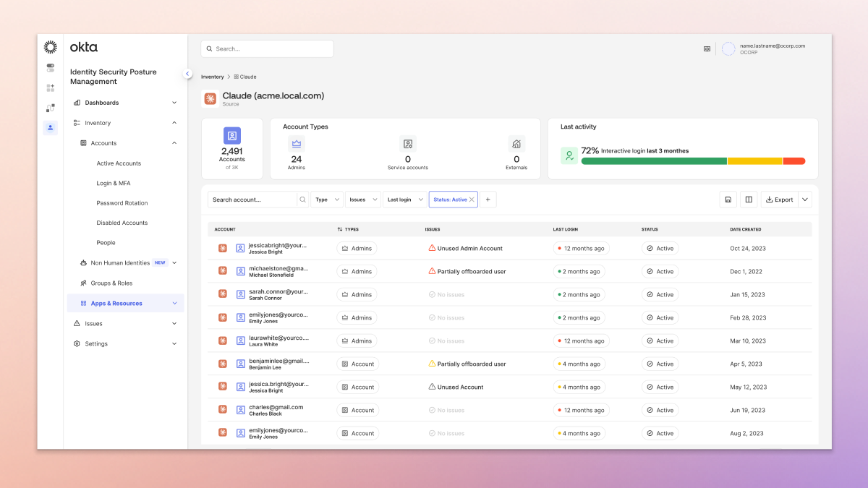Click the toggle icon in left rail
The width and height of the screenshot is (868, 488).
[51, 68]
